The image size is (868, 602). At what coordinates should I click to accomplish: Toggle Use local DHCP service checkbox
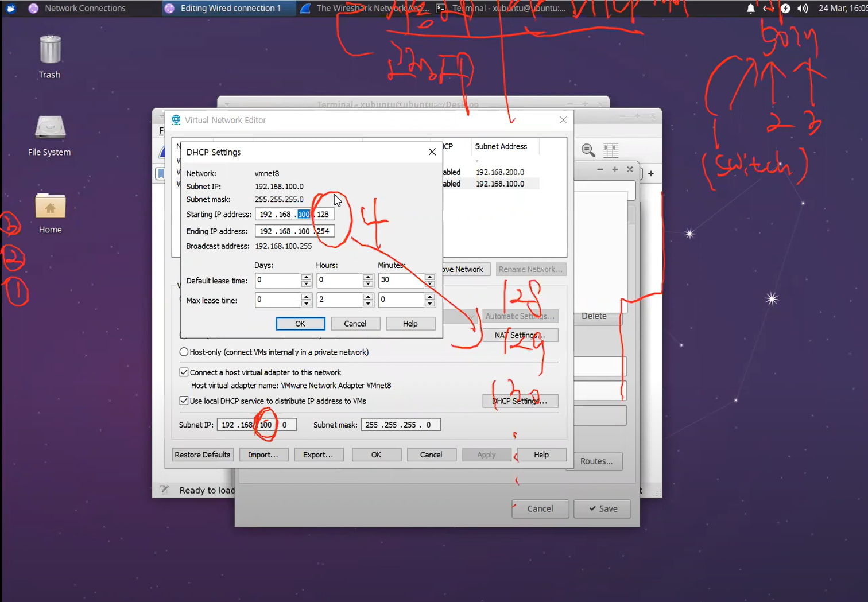[x=184, y=401]
